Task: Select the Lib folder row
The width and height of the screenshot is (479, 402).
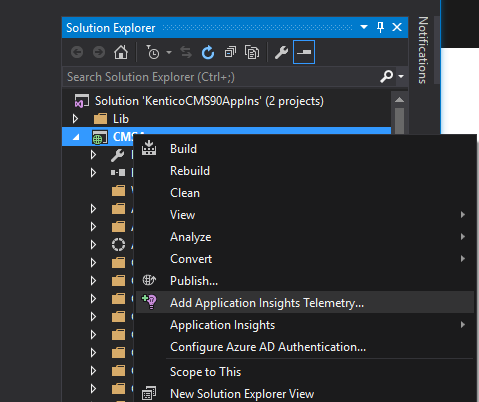Action: click(x=227, y=119)
